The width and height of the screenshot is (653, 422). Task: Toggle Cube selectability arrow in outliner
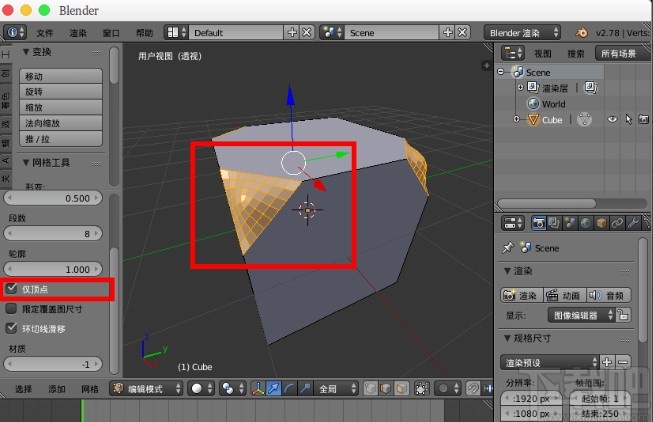[x=628, y=120]
